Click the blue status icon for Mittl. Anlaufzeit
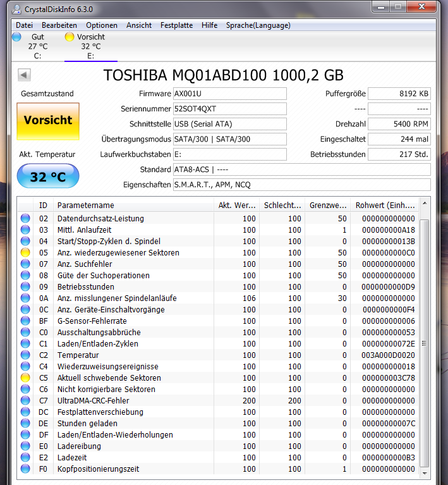Viewport: 448px width, 485px height. pyautogui.click(x=25, y=230)
